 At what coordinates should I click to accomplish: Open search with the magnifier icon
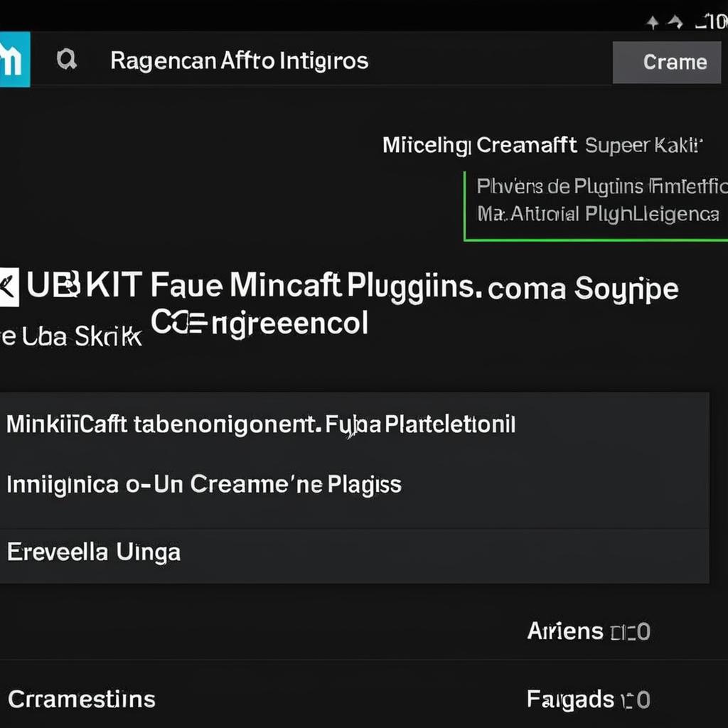click(66, 60)
